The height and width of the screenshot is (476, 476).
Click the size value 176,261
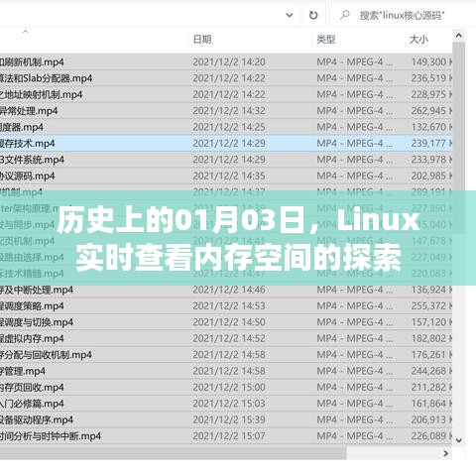pyautogui.click(x=428, y=355)
